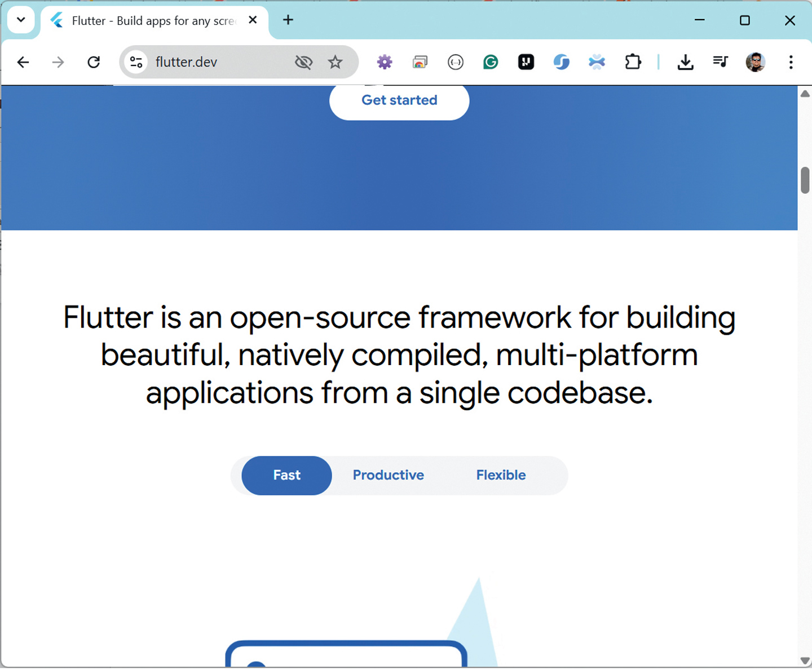Viewport: 812px width, 670px height.
Task: Click the Get started button
Action: 399,100
